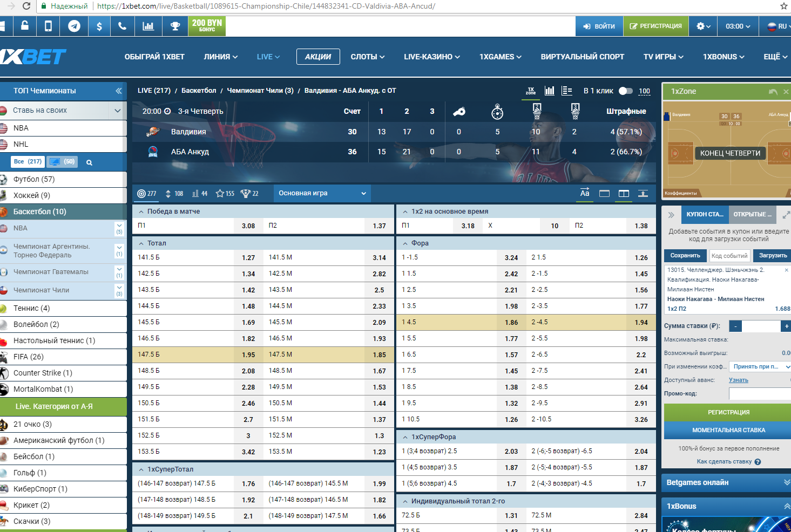Viewport: 791px width, 532px height.
Task: Switch to two-column markets layout icon
Action: click(x=624, y=193)
